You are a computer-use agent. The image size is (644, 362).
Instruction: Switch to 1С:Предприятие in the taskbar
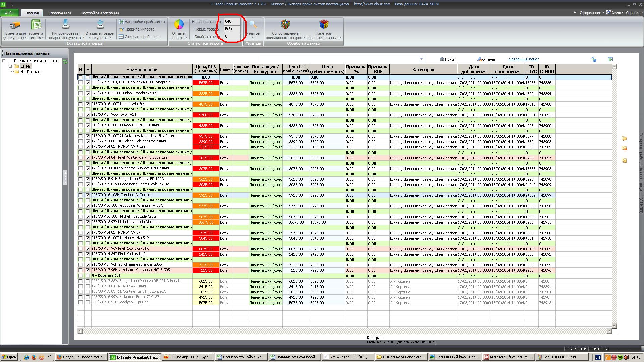coord(188,357)
